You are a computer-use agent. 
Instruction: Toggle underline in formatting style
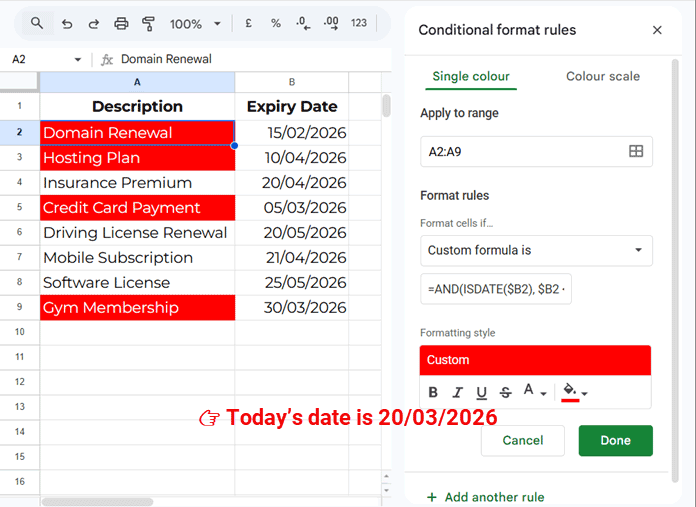point(481,392)
